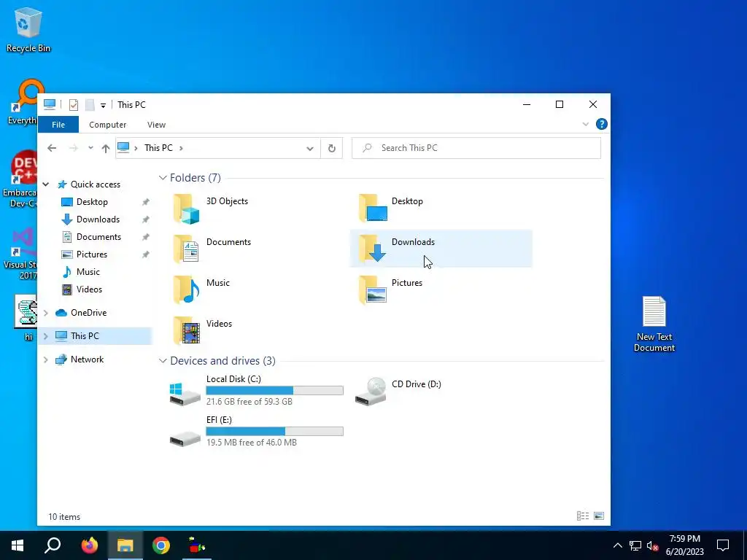Select Local Disk (C:) drive
The width and height of the screenshot is (747, 560).
coord(256,391)
